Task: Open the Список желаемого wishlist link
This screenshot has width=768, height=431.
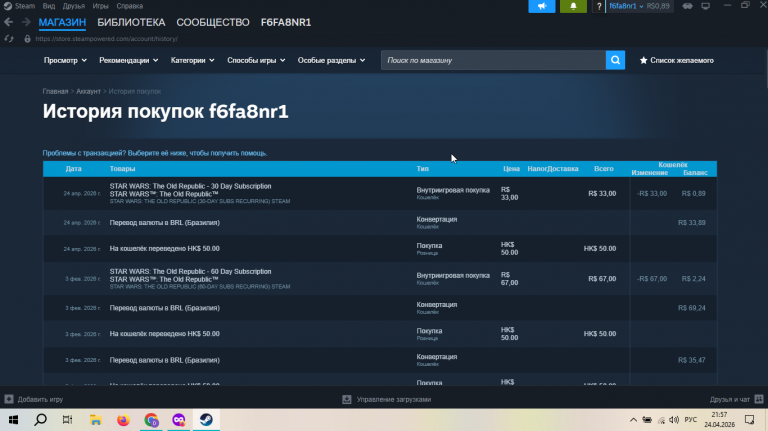Action: click(x=676, y=60)
